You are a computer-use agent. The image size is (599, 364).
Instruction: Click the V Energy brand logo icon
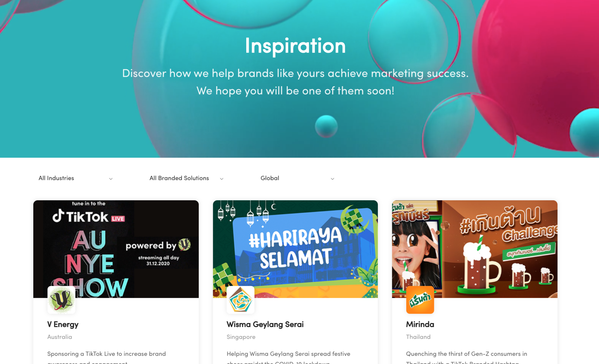(x=61, y=300)
